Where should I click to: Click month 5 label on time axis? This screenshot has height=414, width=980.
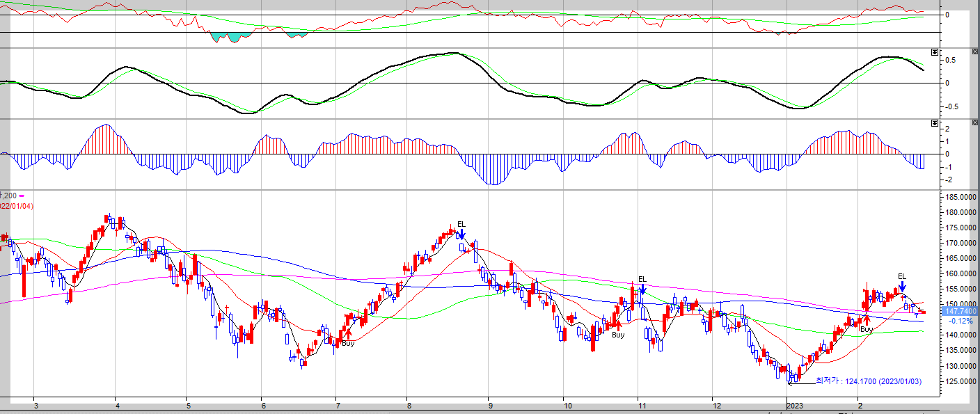187,405
